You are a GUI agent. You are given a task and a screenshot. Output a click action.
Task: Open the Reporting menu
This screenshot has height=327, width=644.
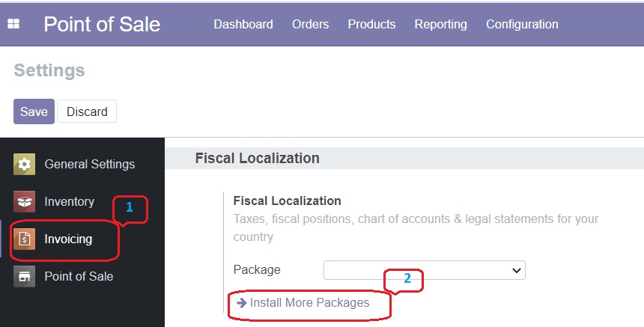tap(441, 25)
